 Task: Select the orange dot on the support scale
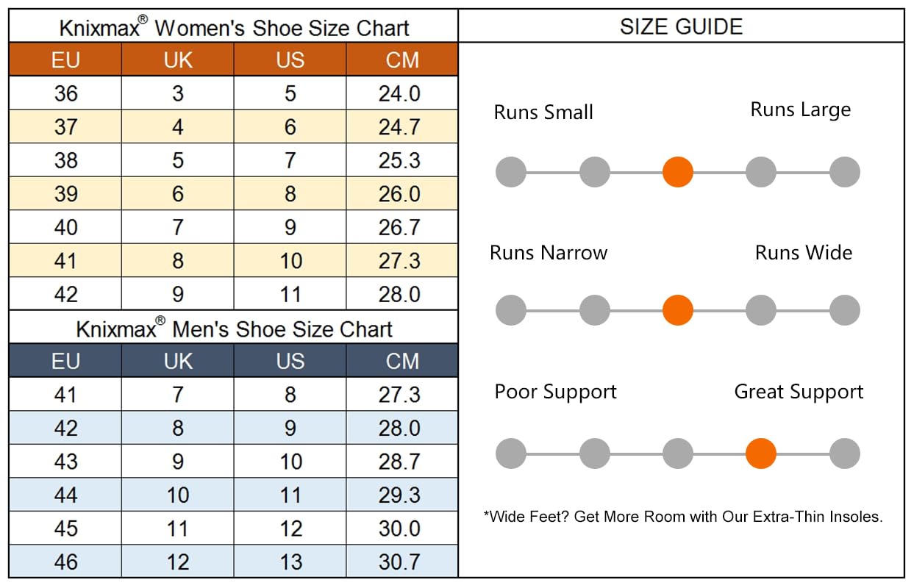tap(761, 453)
